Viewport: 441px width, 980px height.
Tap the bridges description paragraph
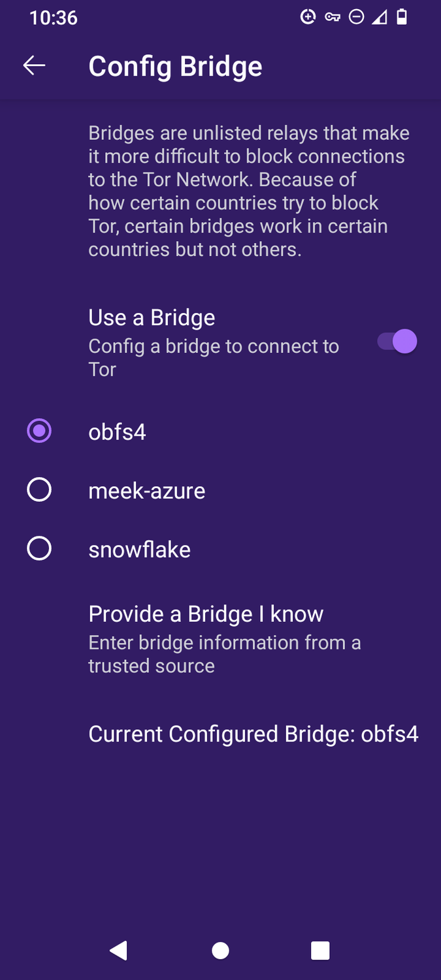point(248,191)
